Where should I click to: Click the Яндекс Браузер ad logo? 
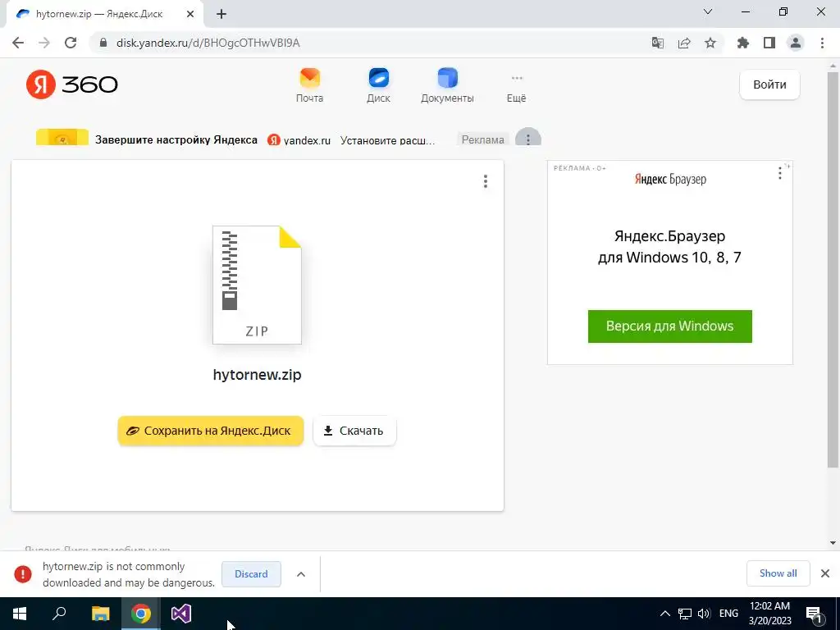coord(670,179)
